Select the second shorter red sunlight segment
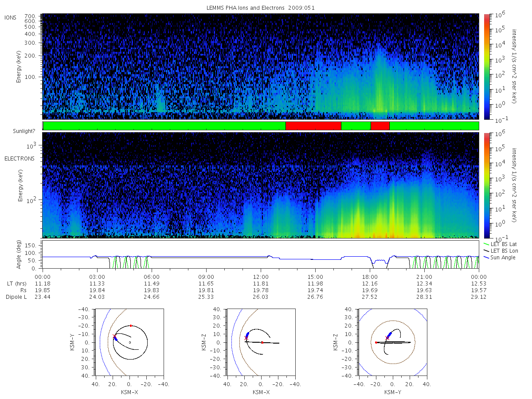 [x=380, y=126]
